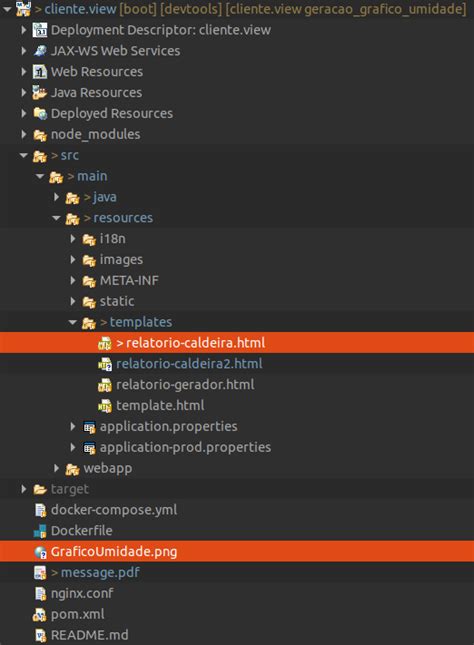Expand the java folder arrow
Screen dimensions: 474x645
click(57, 197)
